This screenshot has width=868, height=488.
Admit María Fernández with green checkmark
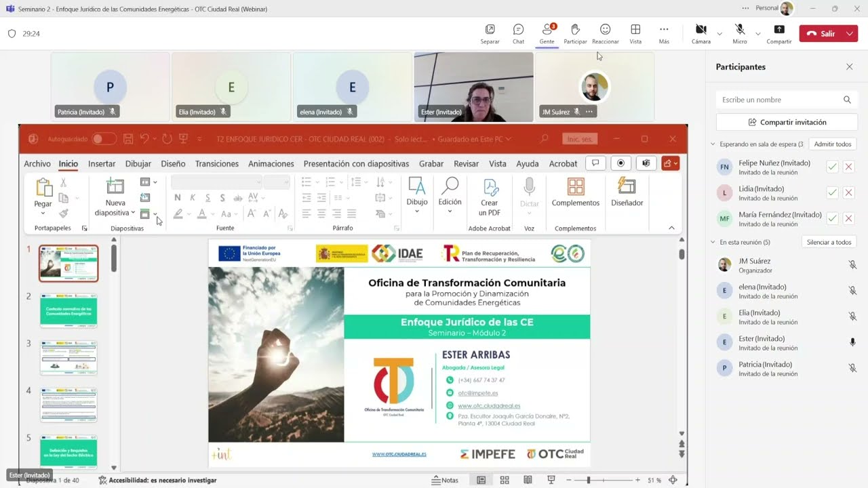point(832,218)
